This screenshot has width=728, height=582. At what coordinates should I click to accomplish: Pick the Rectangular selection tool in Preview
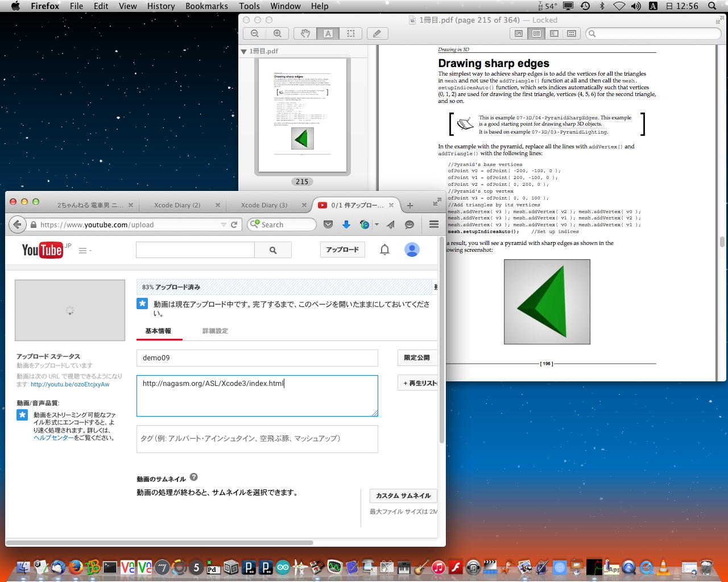click(351, 34)
